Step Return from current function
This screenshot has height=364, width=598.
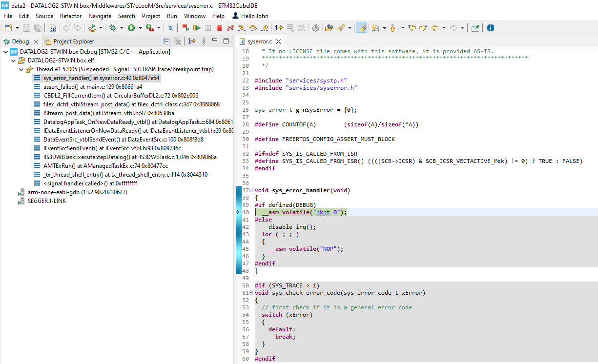tap(264, 27)
